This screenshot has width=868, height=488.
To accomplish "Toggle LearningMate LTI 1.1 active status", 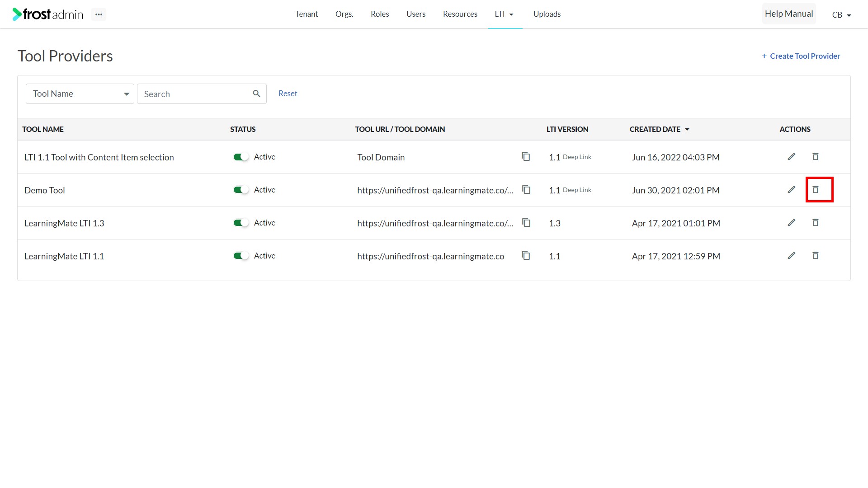I will tap(241, 256).
